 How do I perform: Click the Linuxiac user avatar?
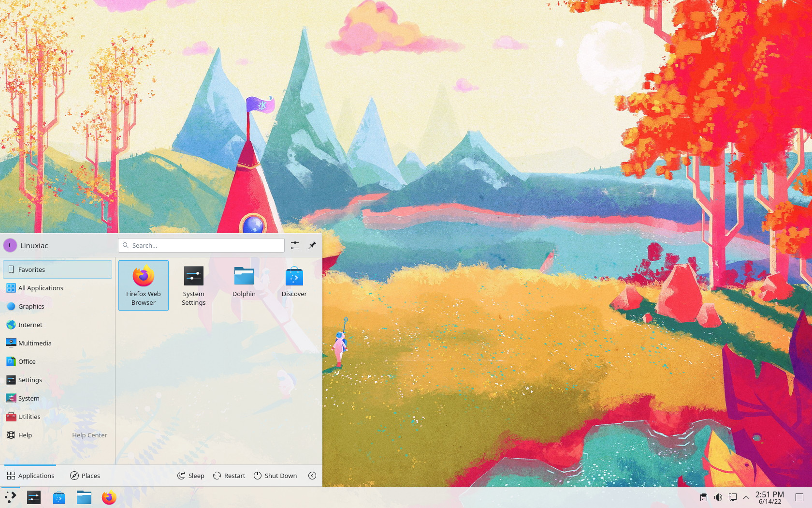click(10, 245)
